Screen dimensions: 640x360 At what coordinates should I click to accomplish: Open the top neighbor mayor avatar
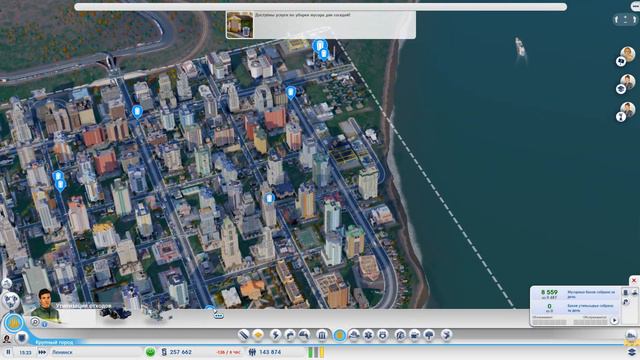(628, 54)
